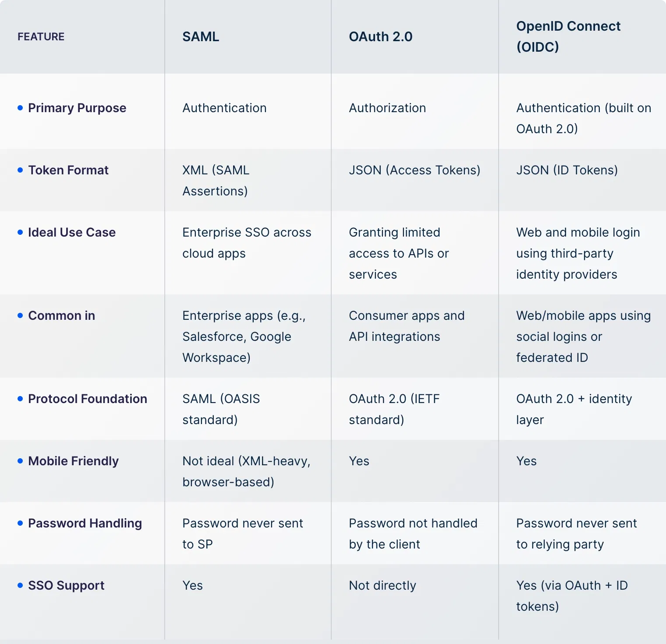
Task: Click the OpenID Connect (OIDC) header
Action: point(568,36)
